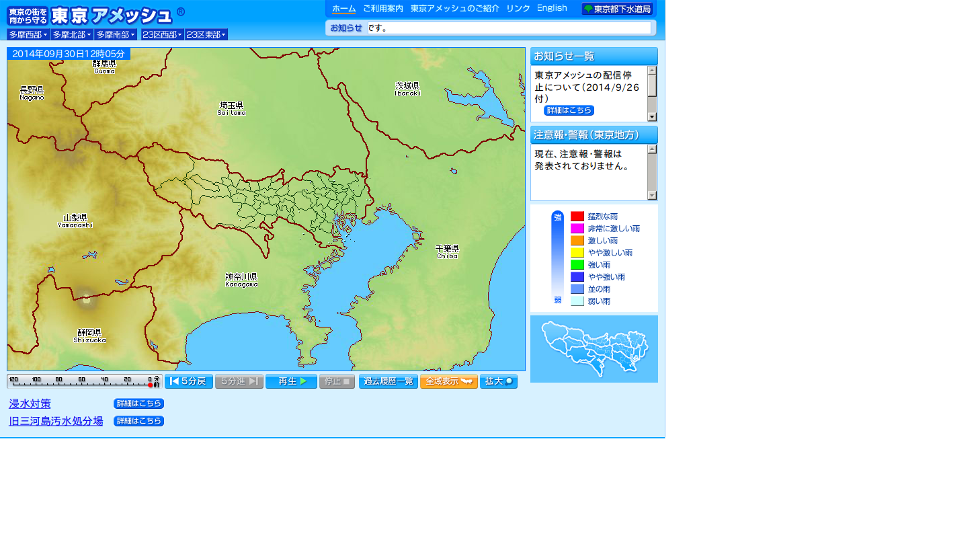
Task: Go to the ホーム tab
Action: (343, 9)
